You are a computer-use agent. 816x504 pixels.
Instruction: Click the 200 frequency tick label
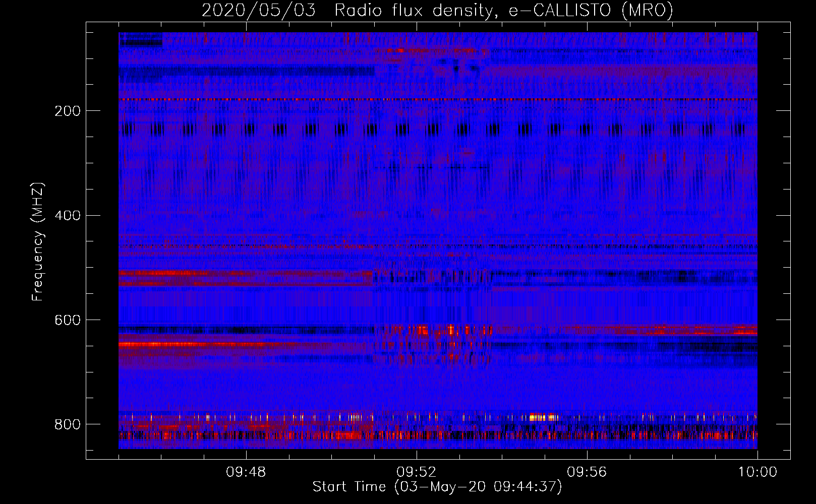(x=67, y=111)
